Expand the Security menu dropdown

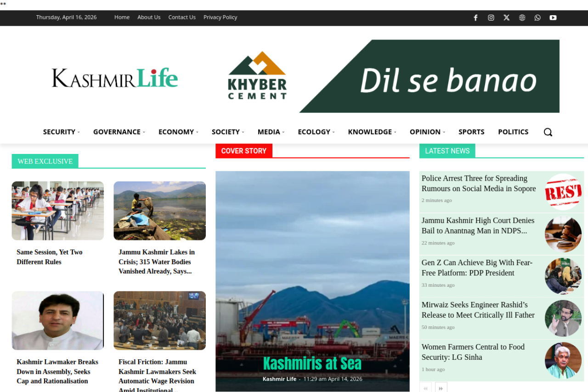coord(61,132)
